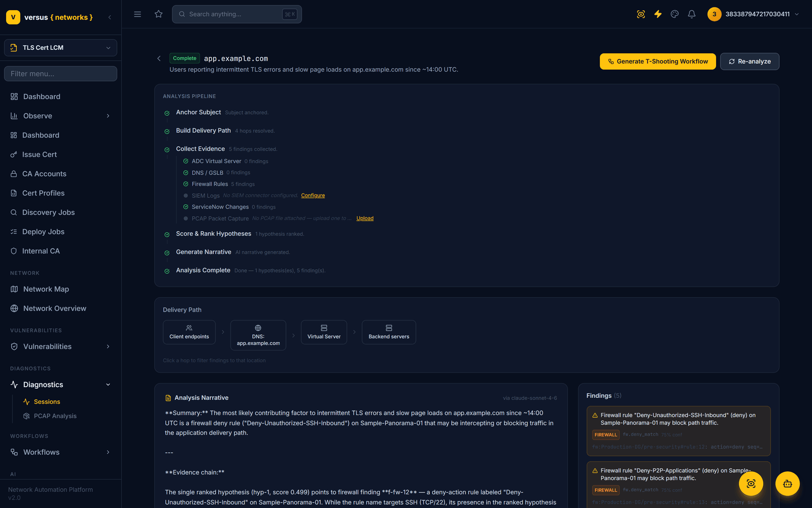Open Sessions under Diagnostics

pyautogui.click(x=67, y=402)
